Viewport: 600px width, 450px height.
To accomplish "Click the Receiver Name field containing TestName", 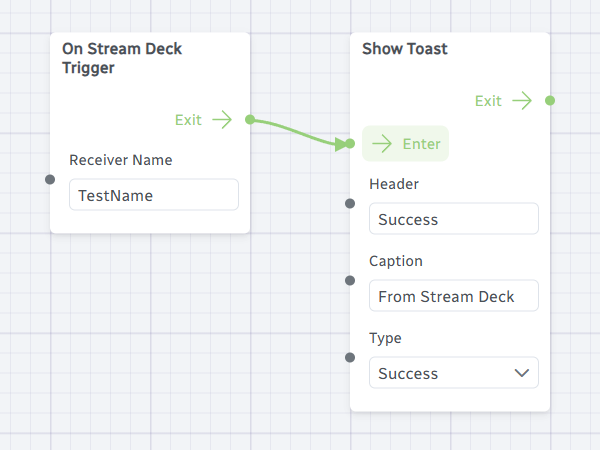I will (154, 195).
